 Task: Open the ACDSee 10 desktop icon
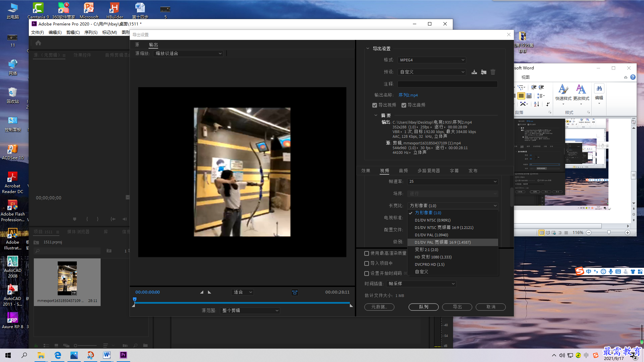(x=13, y=152)
